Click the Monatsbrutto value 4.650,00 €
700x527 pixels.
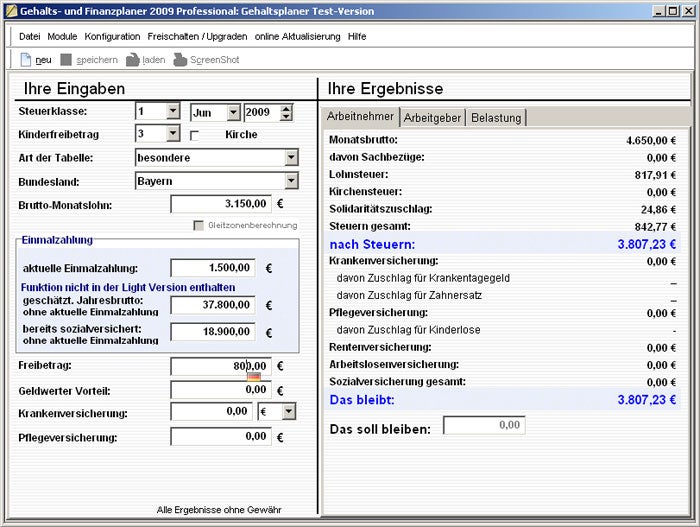coord(651,141)
